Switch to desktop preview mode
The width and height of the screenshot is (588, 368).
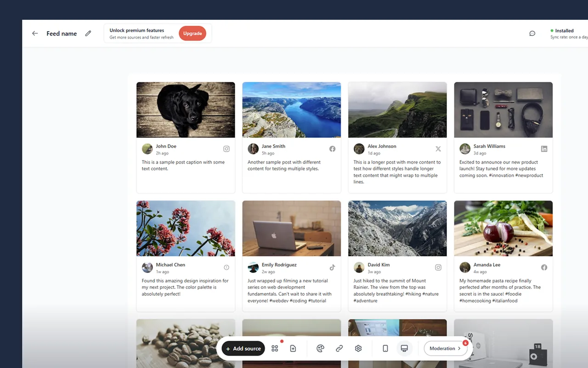(x=404, y=349)
